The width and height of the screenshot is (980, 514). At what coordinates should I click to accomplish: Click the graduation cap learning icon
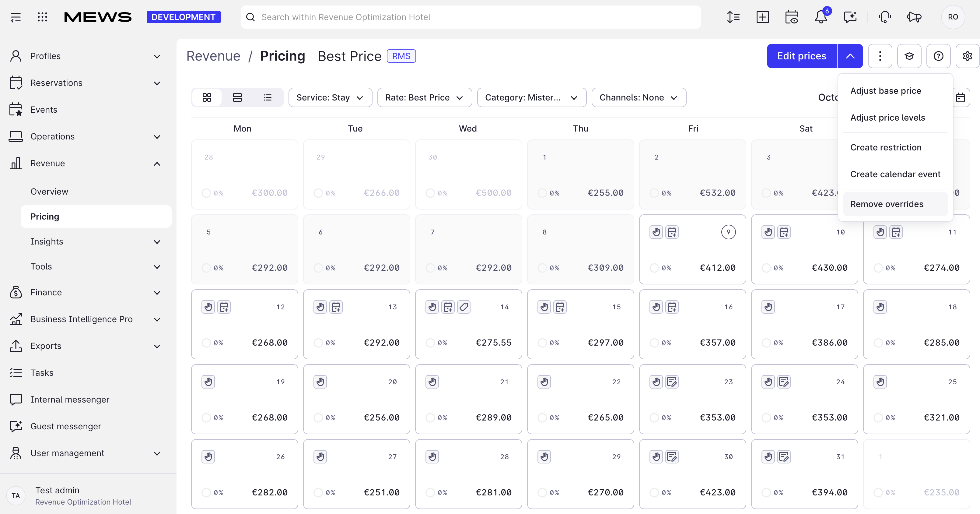909,56
